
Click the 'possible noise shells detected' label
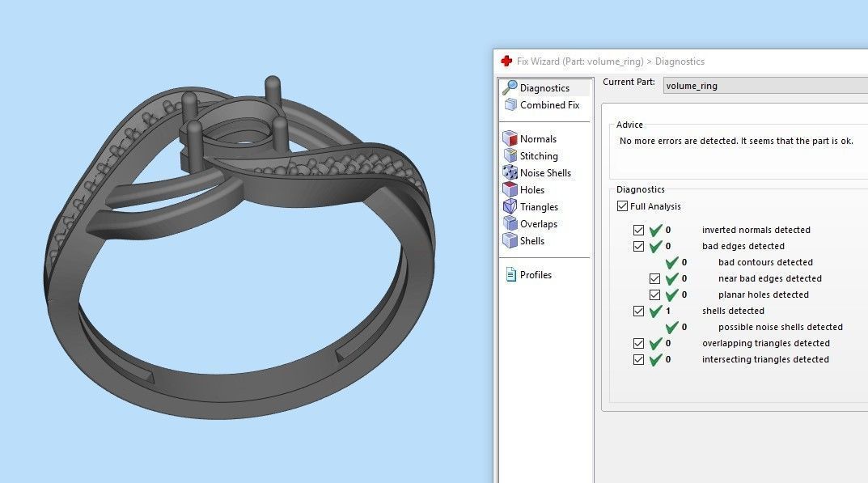(781, 328)
